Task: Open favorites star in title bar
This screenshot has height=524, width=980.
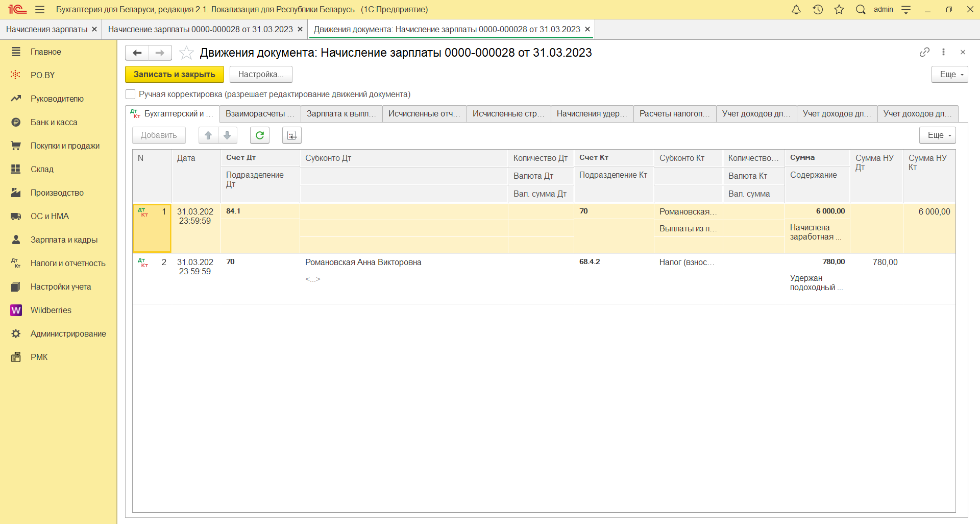Action: pos(839,10)
